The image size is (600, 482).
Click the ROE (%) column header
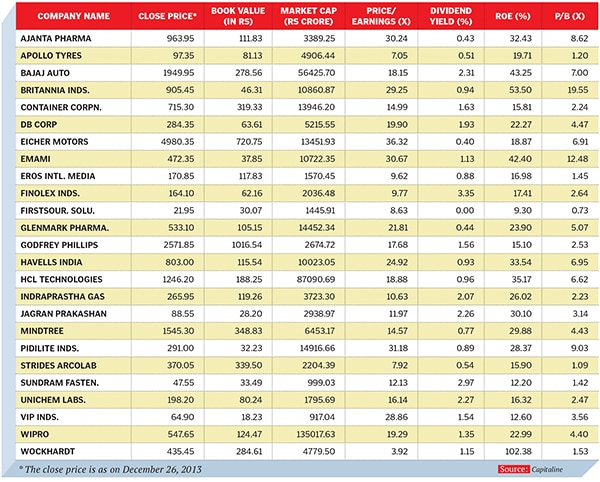pyautogui.click(x=520, y=16)
